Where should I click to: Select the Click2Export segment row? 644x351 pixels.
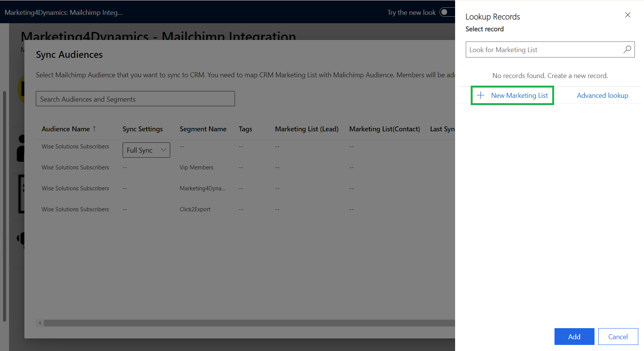tap(195, 209)
